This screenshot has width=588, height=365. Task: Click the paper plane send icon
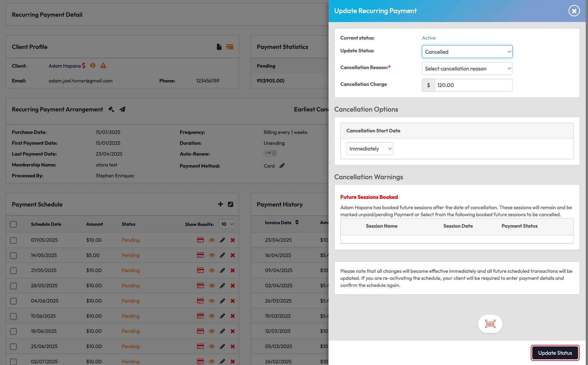(x=122, y=109)
